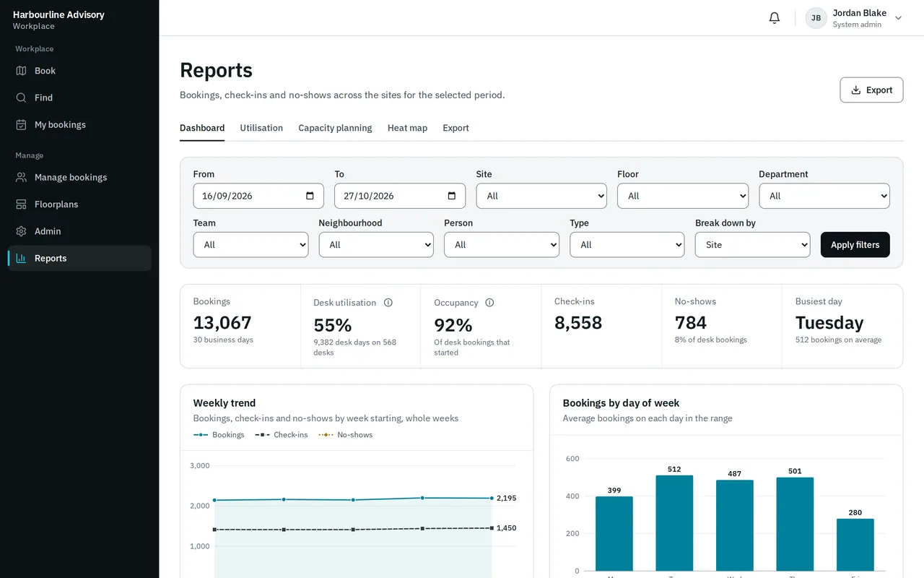Click the Occupancy info icon

click(489, 303)
